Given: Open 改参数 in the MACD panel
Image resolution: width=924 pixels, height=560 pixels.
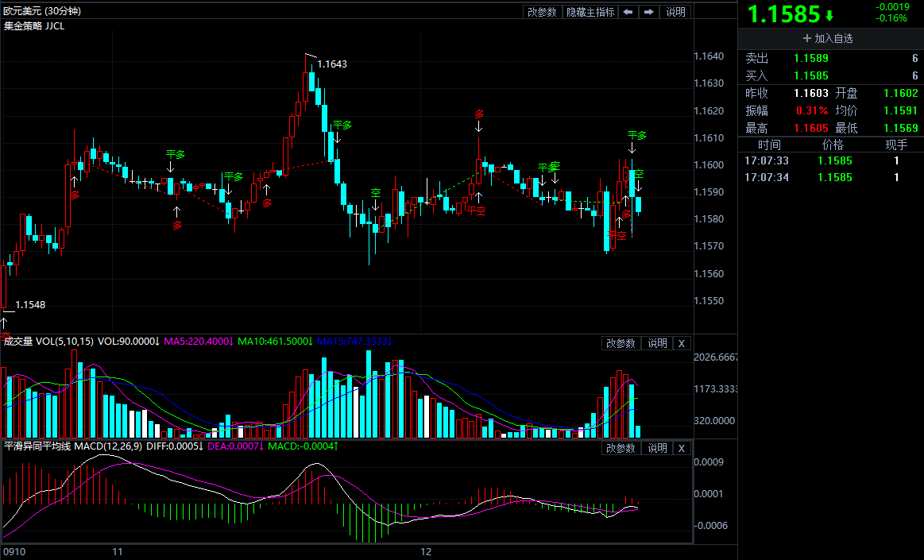Looking at the screenshot, I should pyautogui.click(x=621, y=448).
